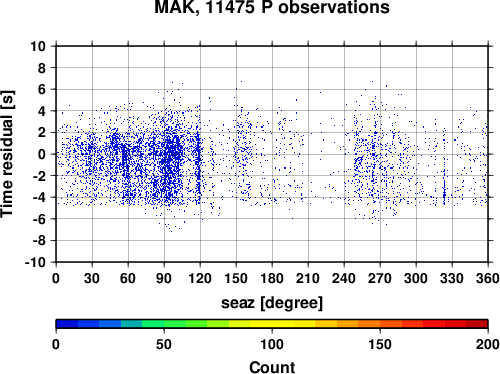The image size is (500, 374).
Task: Click y-axis tick label '-8'
Action: 39,241
